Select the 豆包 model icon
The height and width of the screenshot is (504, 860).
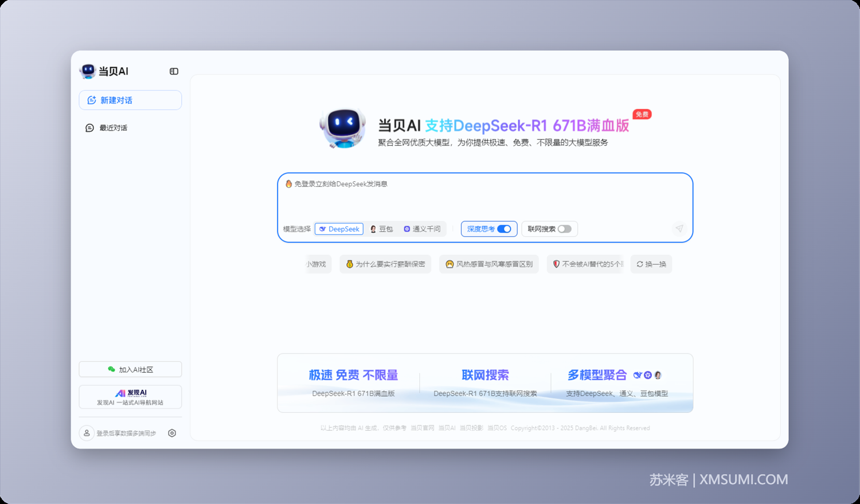(373, 229)
